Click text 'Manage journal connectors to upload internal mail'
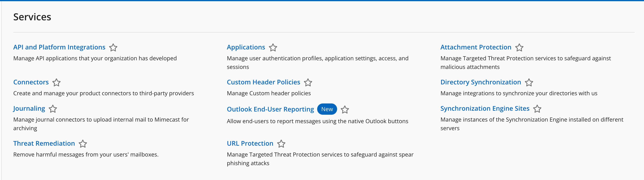 83,120
